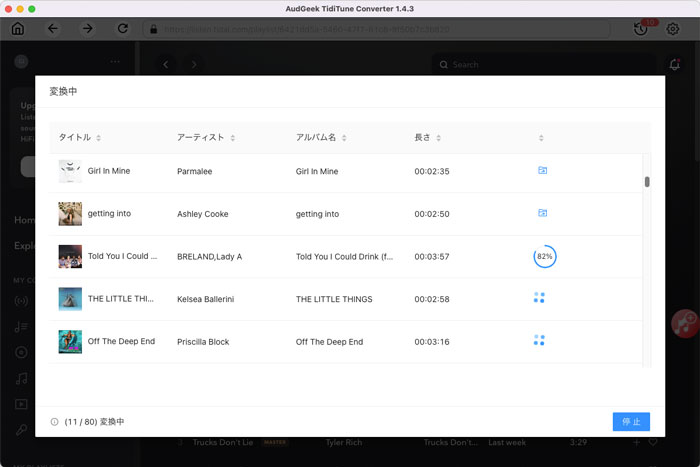The width and height of the screenshot is (700, 467).
Task: Add Trucks Don't Lie with plus icon
Action: coord(637,442)
